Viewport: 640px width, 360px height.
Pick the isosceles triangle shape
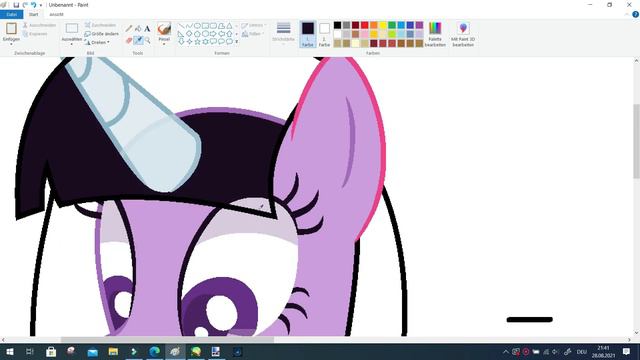229,26
